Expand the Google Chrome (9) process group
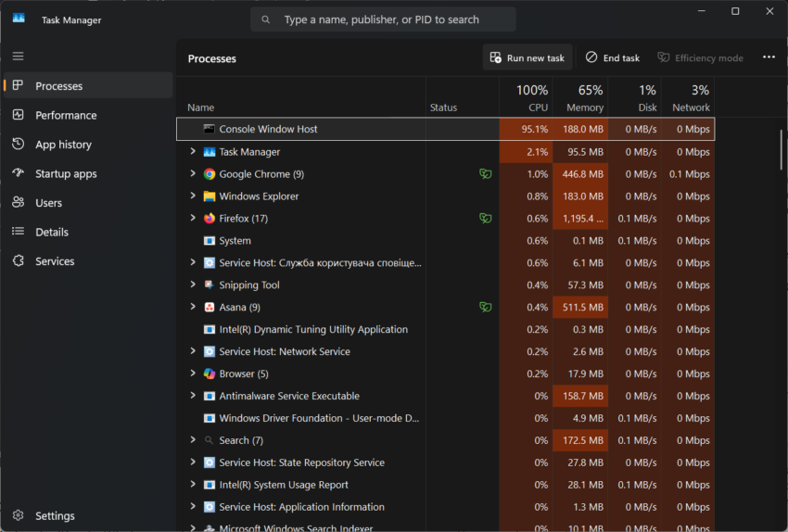 click(193, 173)
